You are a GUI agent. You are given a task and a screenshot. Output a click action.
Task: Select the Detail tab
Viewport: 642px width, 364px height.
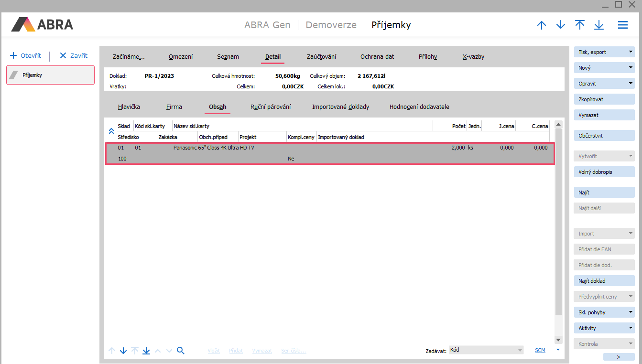click(x=273, y=56)
